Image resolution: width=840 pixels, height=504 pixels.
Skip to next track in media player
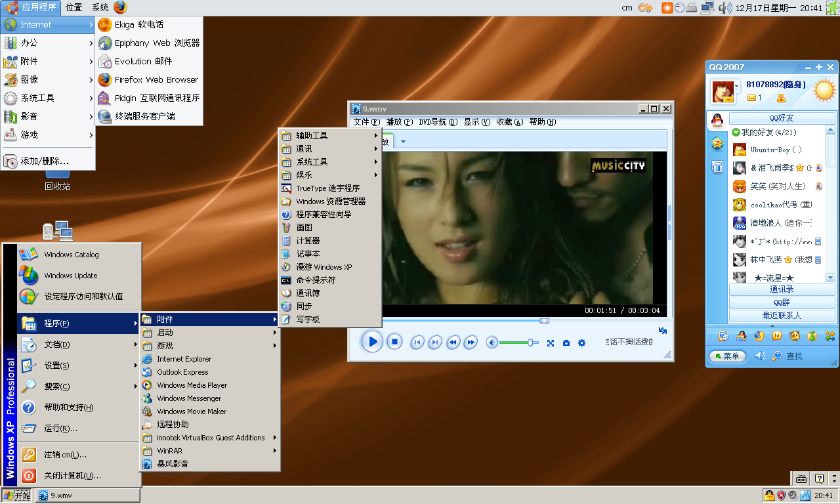pos(435,343)
